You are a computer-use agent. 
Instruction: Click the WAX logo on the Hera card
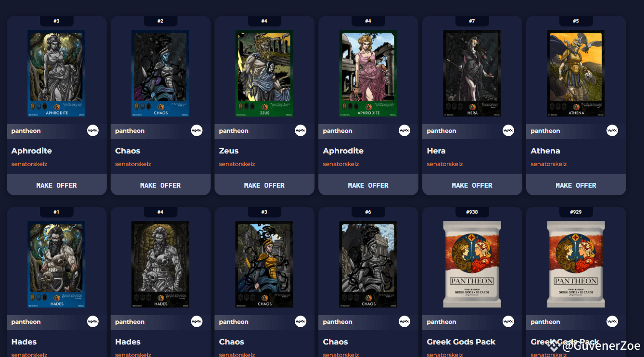coord(508,130)
